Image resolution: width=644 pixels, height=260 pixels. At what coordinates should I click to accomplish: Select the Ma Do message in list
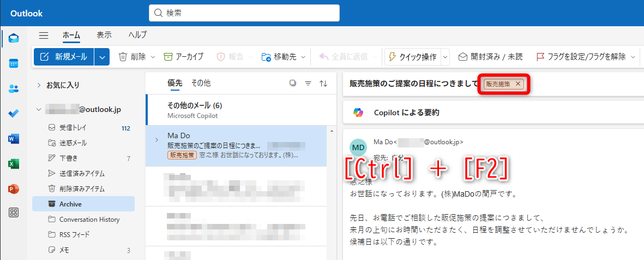pos(237,146)
